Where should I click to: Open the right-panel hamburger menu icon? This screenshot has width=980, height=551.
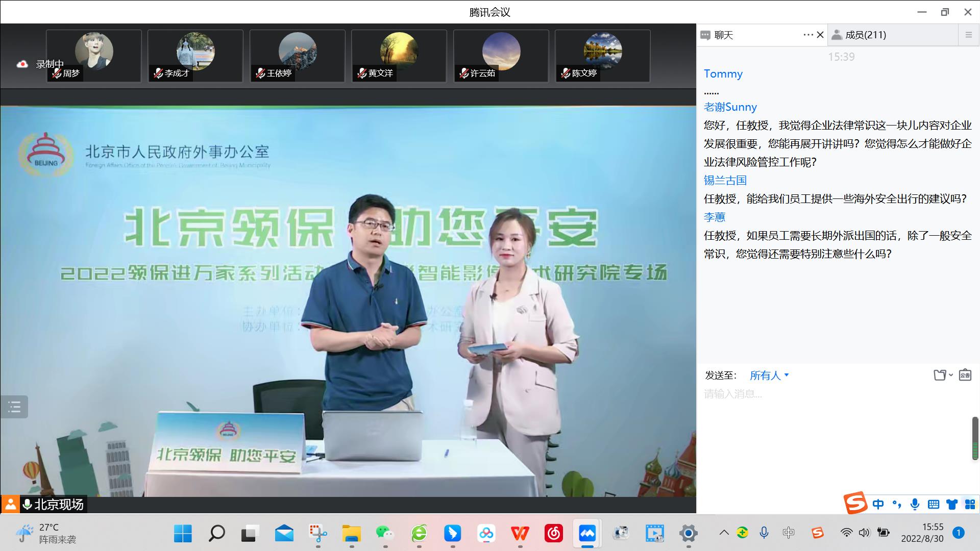(968, 35)
